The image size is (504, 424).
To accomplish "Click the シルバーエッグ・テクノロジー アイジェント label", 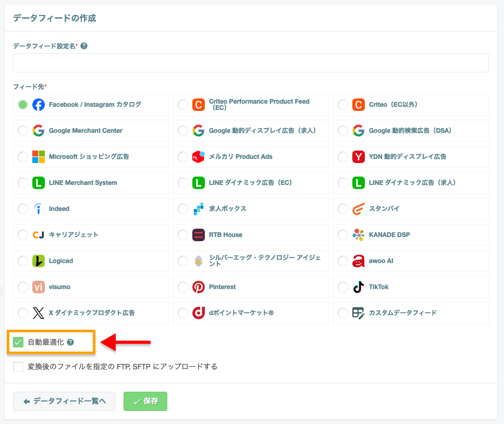I will (265, 260).
